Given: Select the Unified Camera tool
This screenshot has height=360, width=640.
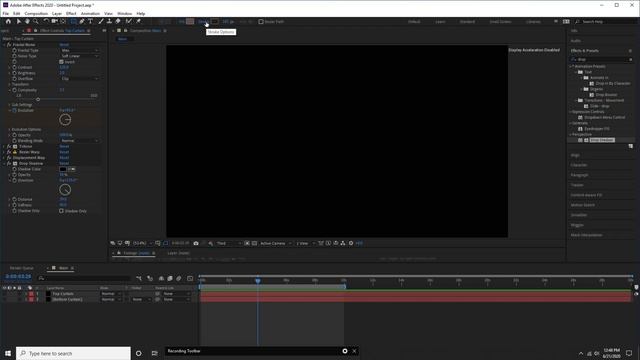Looking at the screenshot, I should 54,21.
